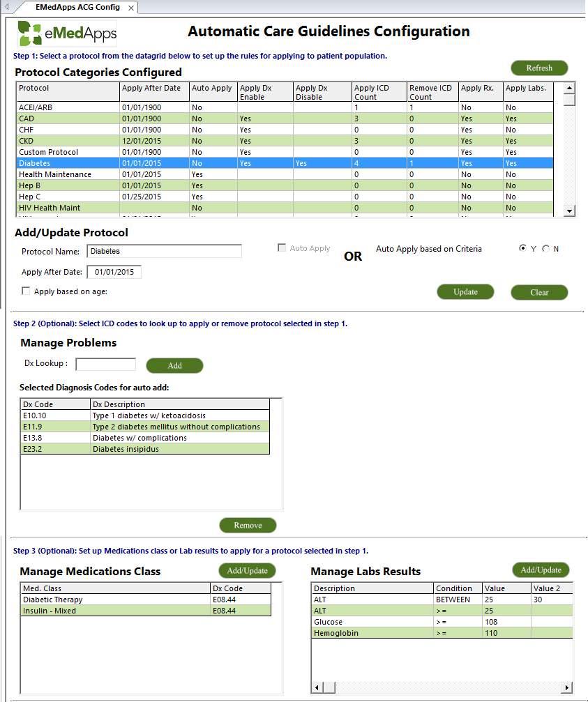Image resolution: width=588 pixels, height=702 pixels.
Task: Select the Y radio button
Action: coord(522,248)
